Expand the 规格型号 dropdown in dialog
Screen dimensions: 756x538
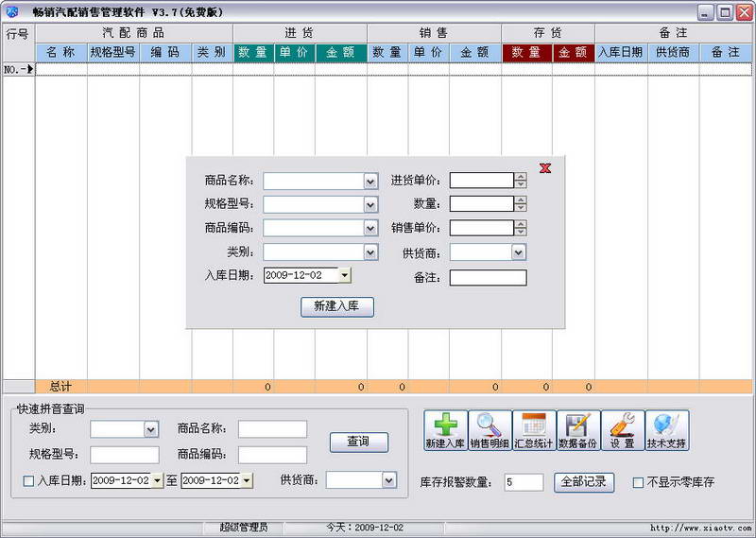(x=370, y=204)
